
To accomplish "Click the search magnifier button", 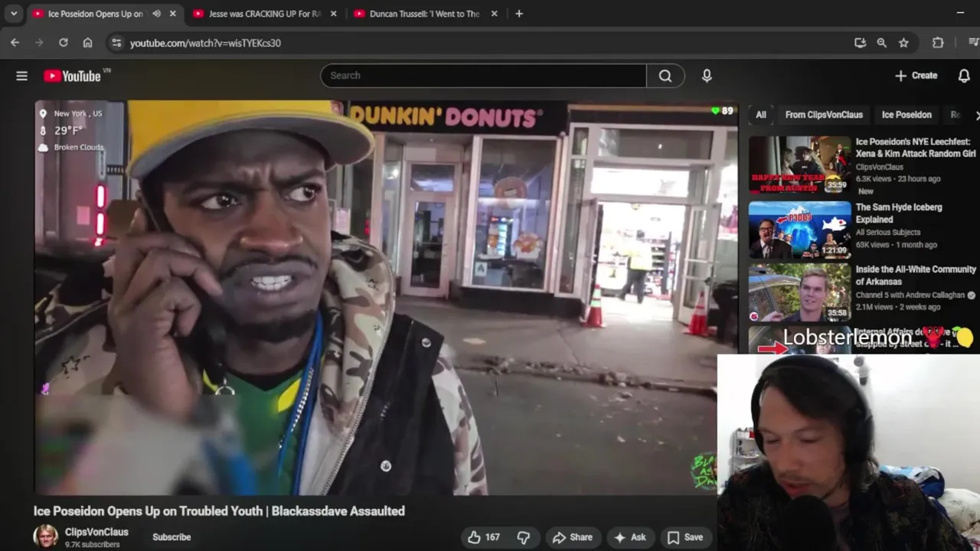I will point(665,76).
